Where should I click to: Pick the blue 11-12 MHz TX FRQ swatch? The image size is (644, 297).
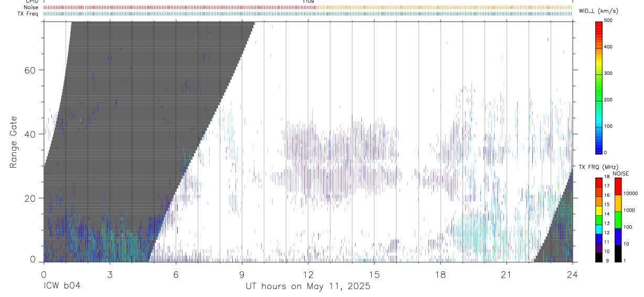click(x=599, y=238)
